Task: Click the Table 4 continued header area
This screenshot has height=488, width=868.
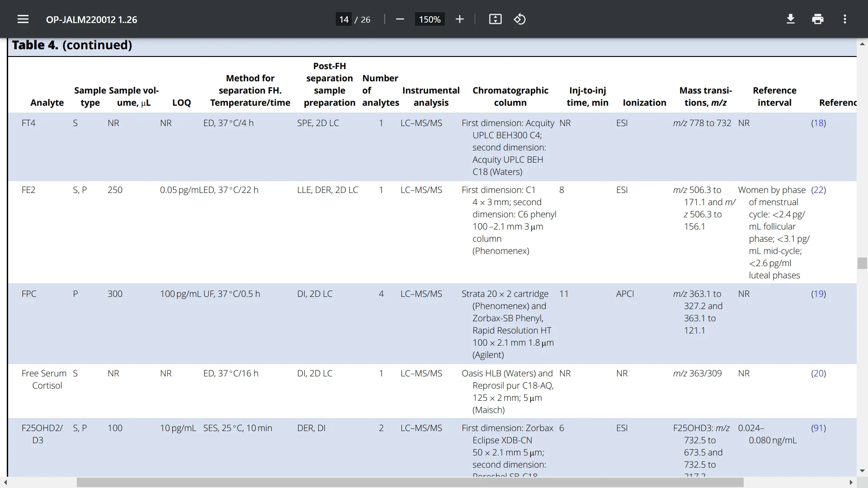Action: [71, 45]
